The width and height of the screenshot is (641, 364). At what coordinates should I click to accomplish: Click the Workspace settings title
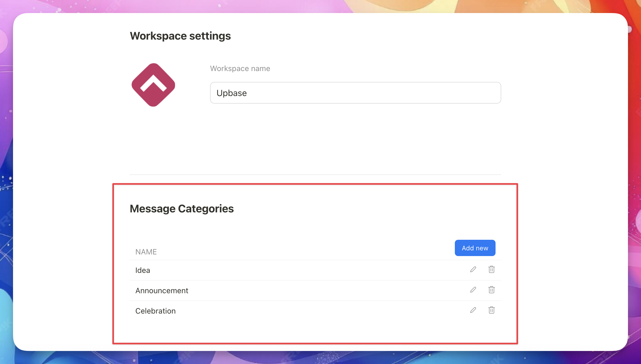tap(180, 36)
